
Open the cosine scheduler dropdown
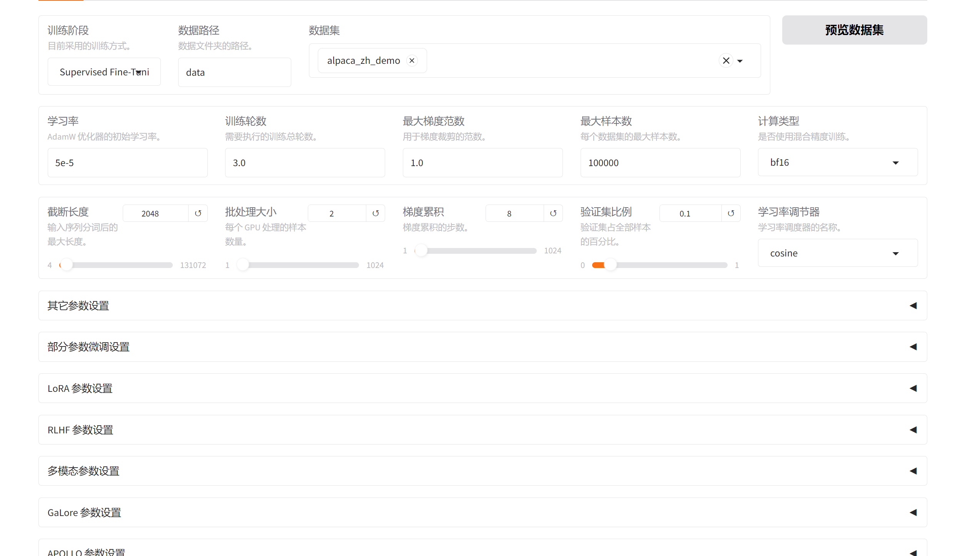coord(837,253)
